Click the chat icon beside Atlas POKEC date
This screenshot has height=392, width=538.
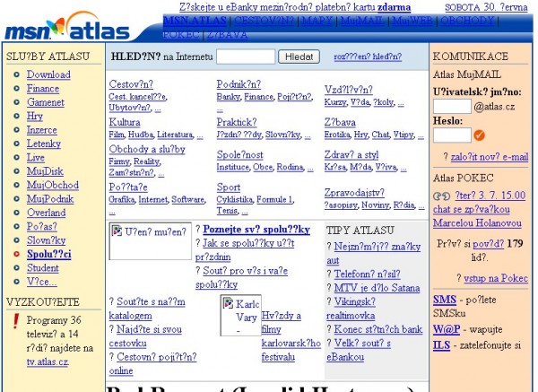tap(441, 196)
